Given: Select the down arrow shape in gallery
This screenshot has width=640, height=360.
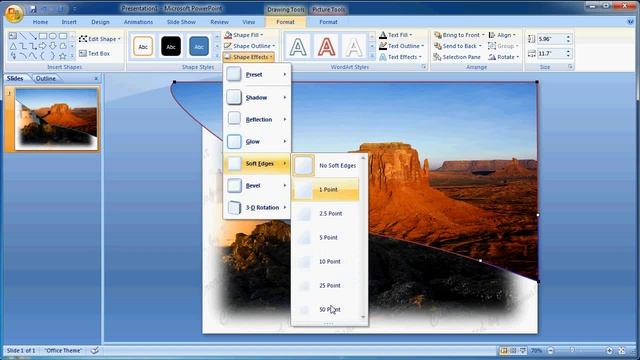Looking at the screenshot, I should point(53,46).
